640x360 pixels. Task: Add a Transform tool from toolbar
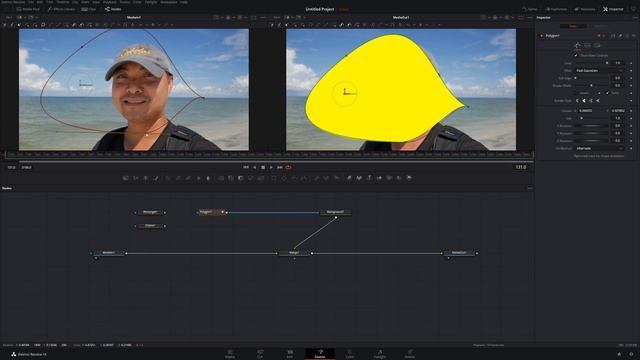point(261,178)
